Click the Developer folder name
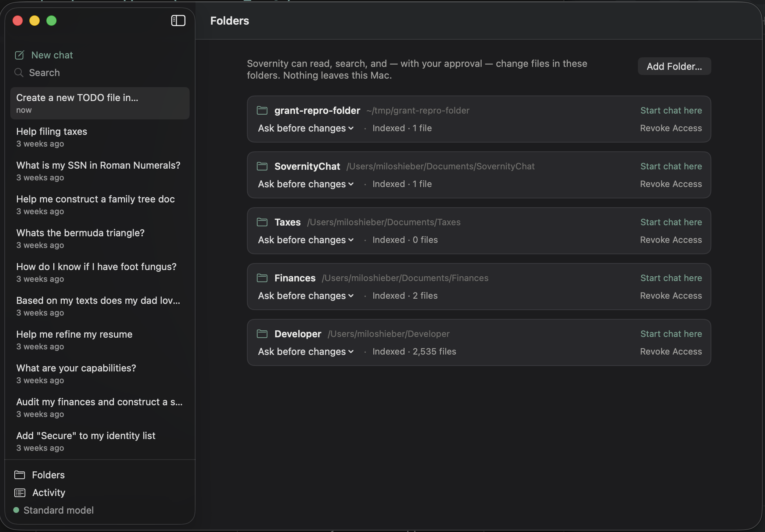Image resolution: width=765 pixels, height=532 pixels. (298, 334)
